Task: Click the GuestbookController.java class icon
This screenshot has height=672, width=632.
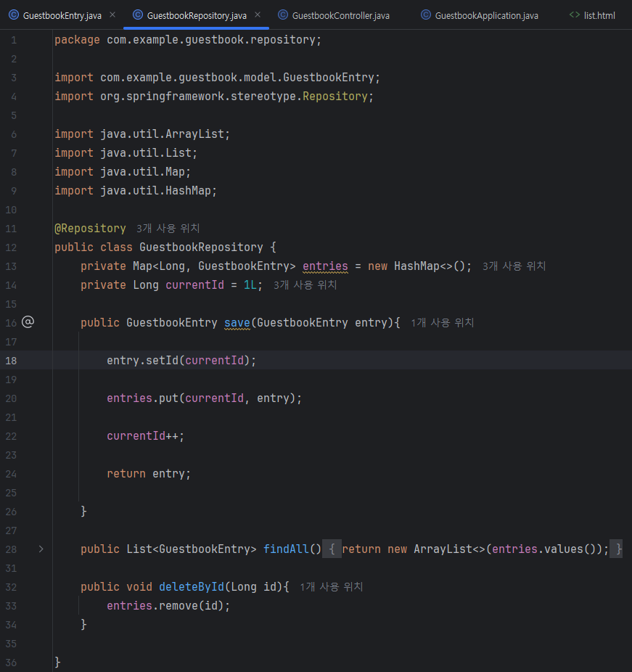Action: [283, 15]
